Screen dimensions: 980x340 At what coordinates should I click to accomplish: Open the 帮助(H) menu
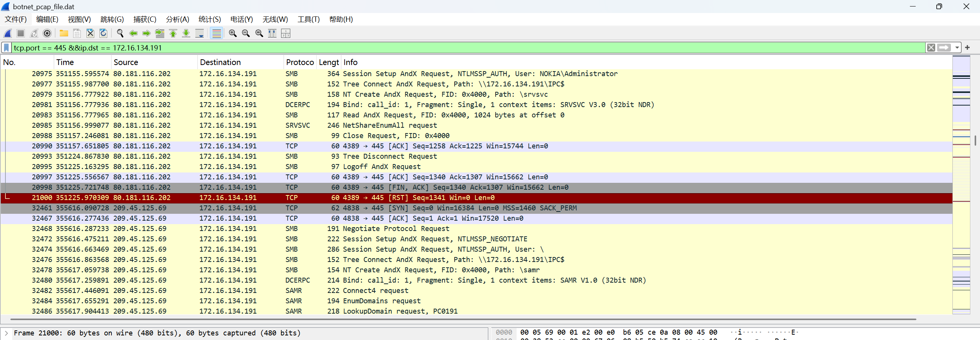point(341,19)
